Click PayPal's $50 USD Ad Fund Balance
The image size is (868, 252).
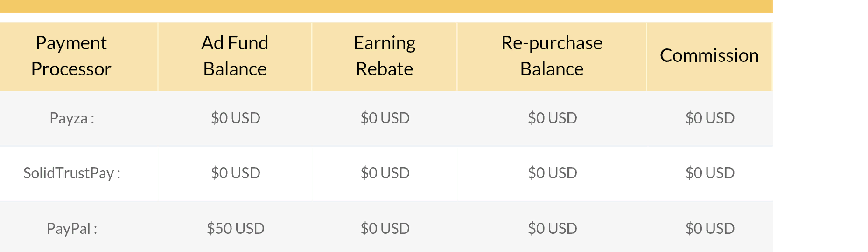coord(236,228)
